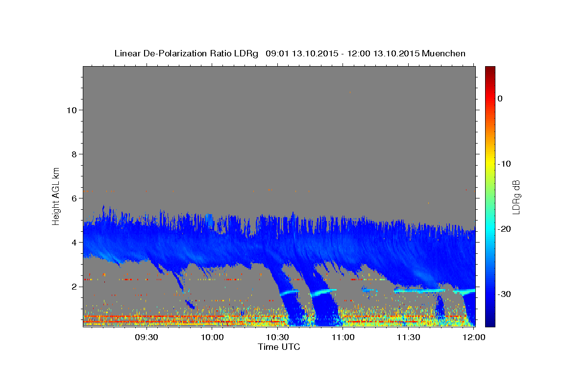The image size is (588, 392).
Task: Click the dark blue bottom of colorbar
Action: [x=490, y=321]
